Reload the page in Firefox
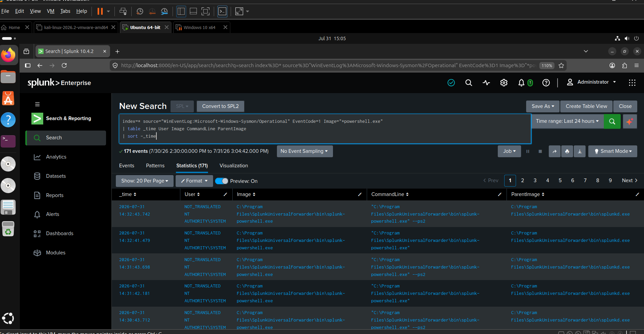The width and height of the screenshot is (644, 334). (x=64, y=65)
